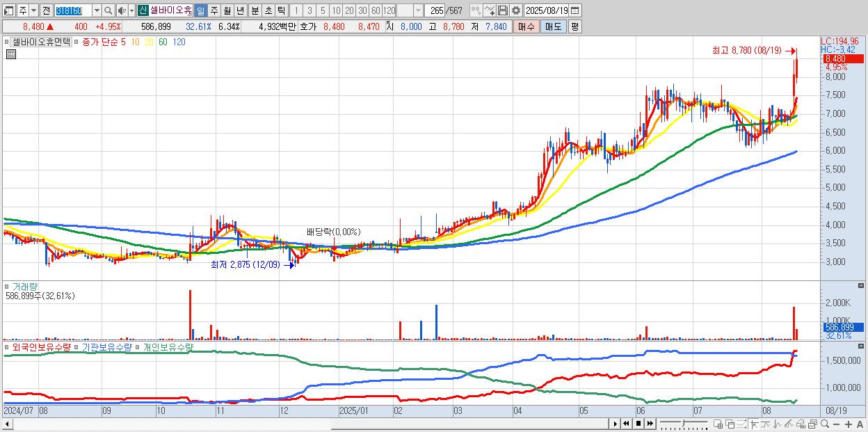Click the speaker sound icon
Image resolution: width=868 pixels, height=432 pixels.
coord(122,10)
